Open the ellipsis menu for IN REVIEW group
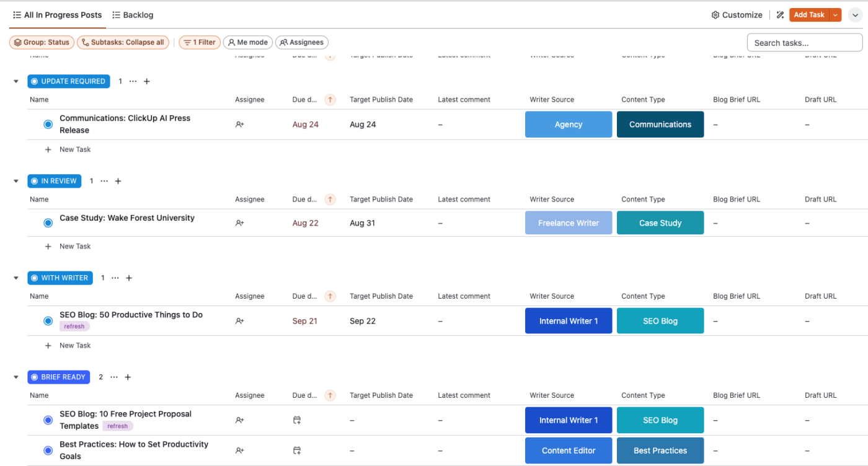The height and width of the screenshot is (466, 868). click(x=104, y=181)
